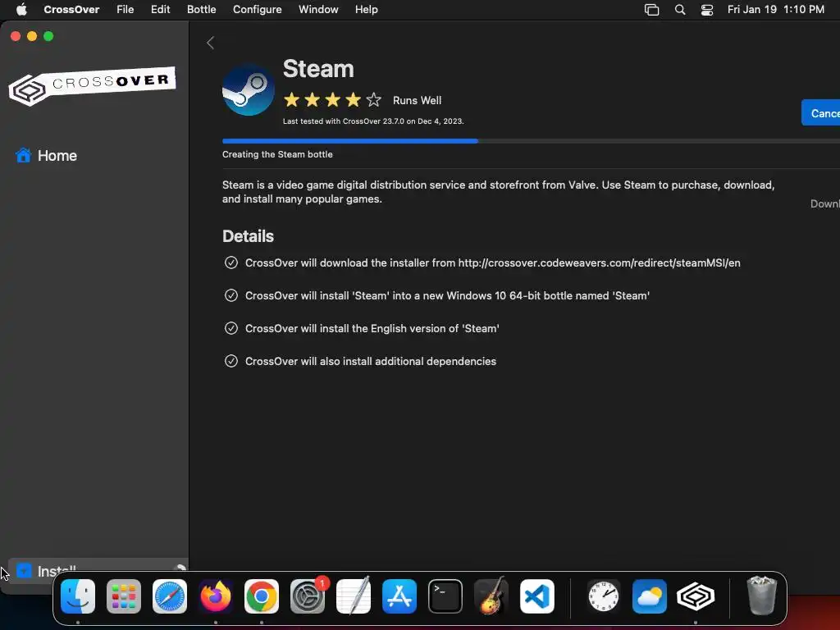Open Control Center in menu bar

[707, 10]
